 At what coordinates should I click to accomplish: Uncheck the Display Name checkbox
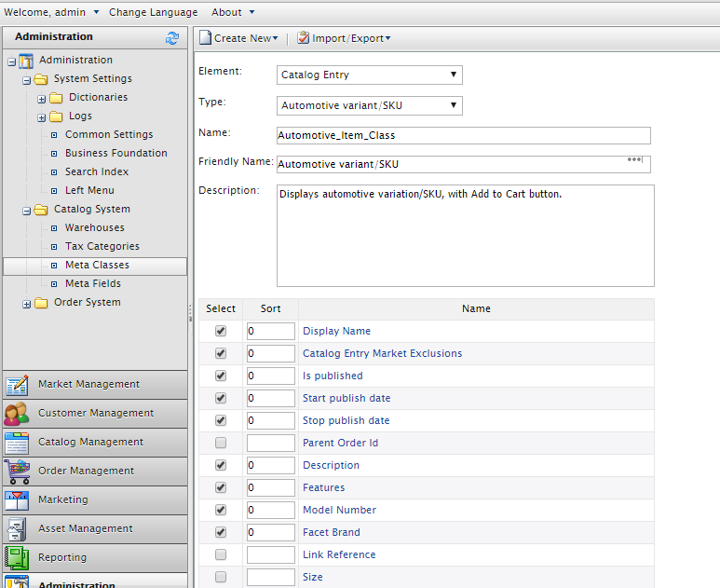point(221,331)
